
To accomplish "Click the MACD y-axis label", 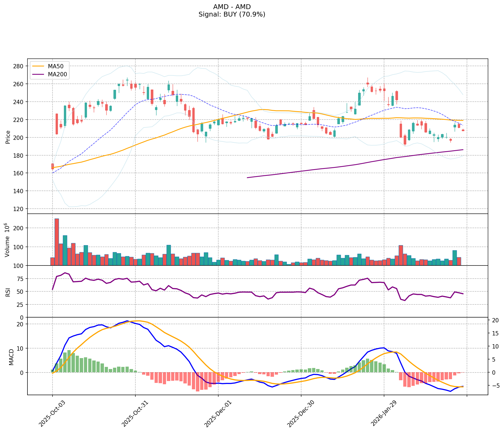I will pos(11,357).
